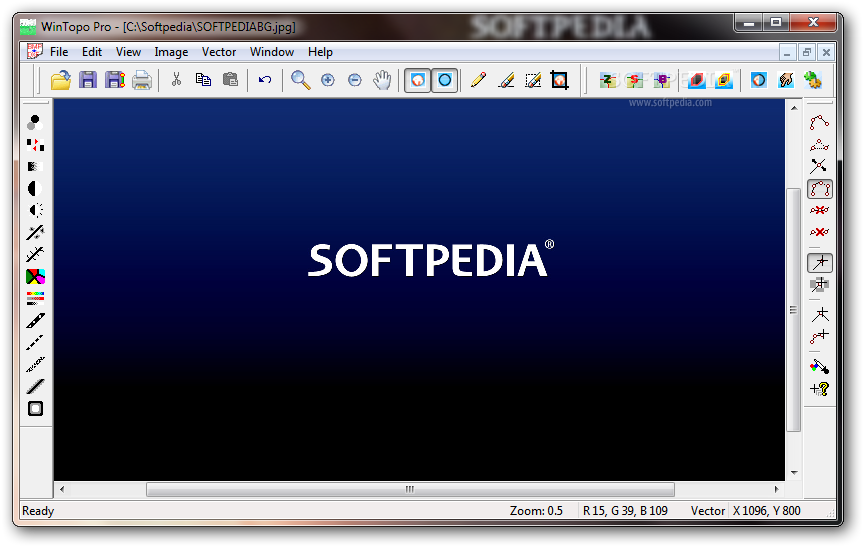Click the green Z thinning icon
Viewport: 864px width, 547px height.
tap(608, 80)
